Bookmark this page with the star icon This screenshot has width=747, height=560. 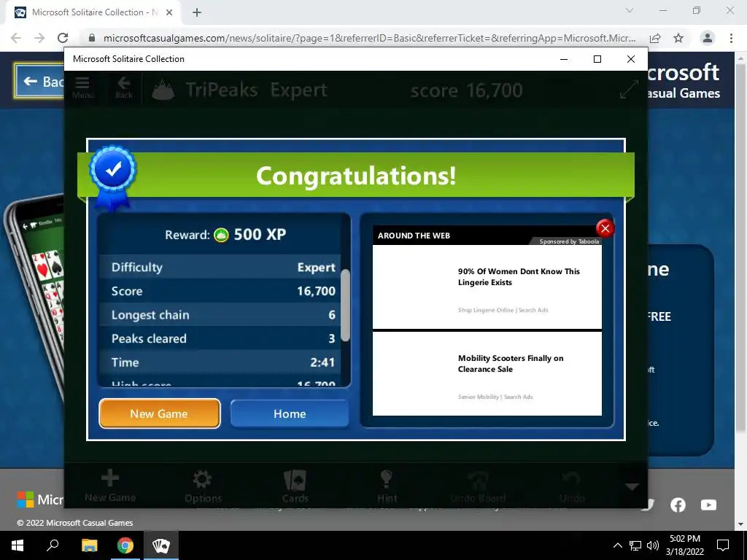pyautogui.click(x=678, y=38)
